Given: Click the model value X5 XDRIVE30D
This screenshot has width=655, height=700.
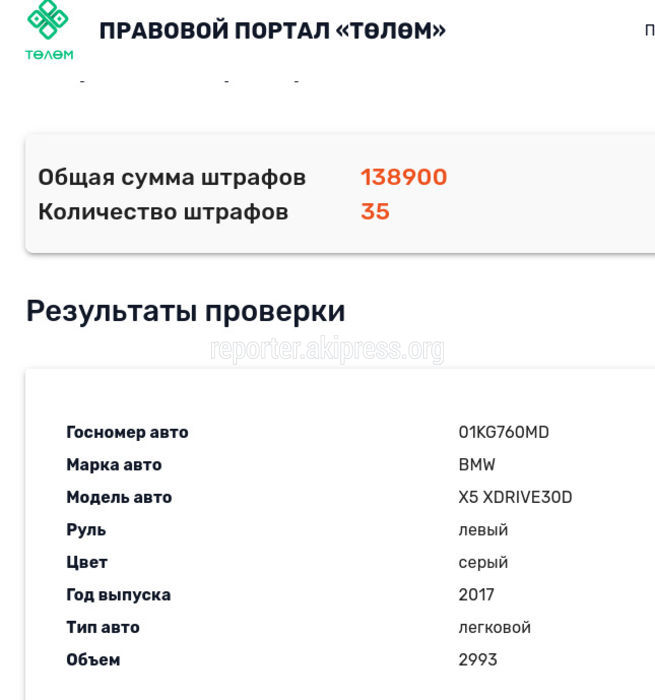Looking at the screenshot, I should (x=515, y=498).
